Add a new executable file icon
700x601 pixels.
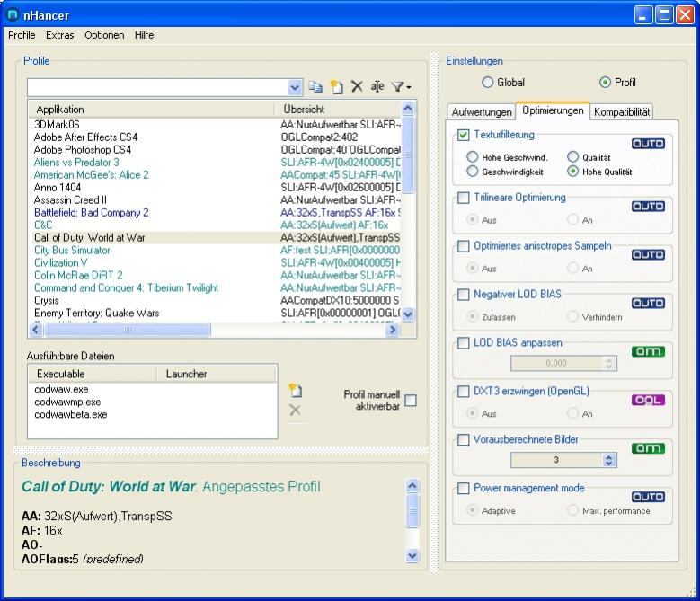pos(296,390)
